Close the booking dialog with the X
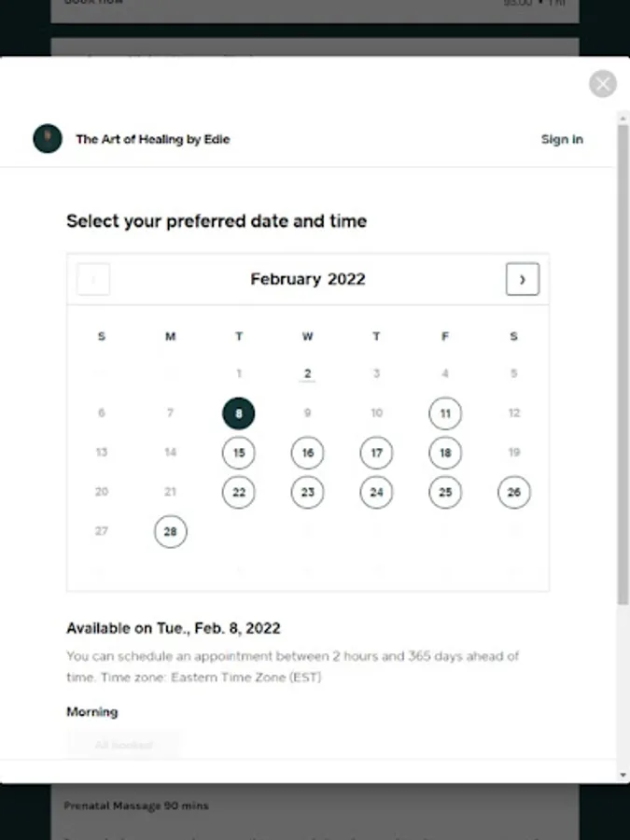Image resolution: width=630 pixels, height=840 pixels. tap(603, 84)
